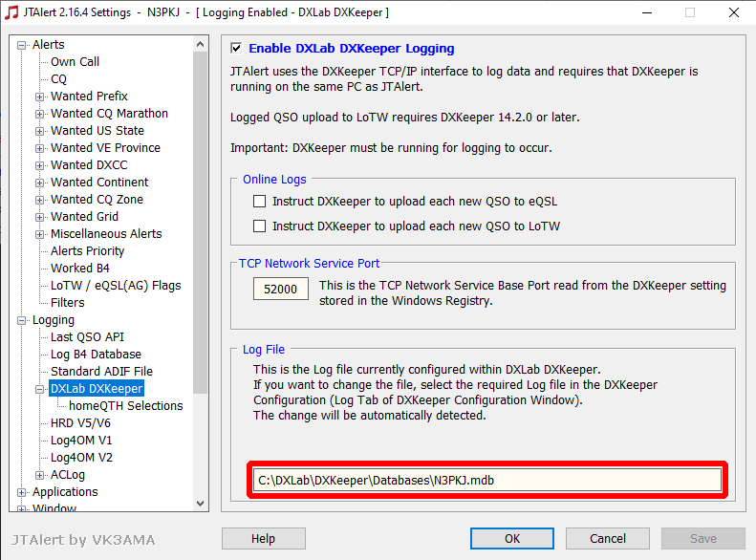The height and width of the screenshot is (560, 756).
Task: Open Worked B4 alert settings
Action: point(80,268)
